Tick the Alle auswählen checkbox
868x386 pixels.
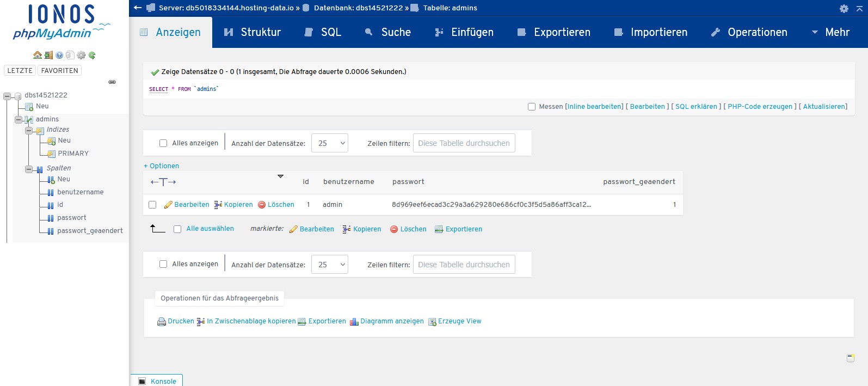tap(177, 229)
